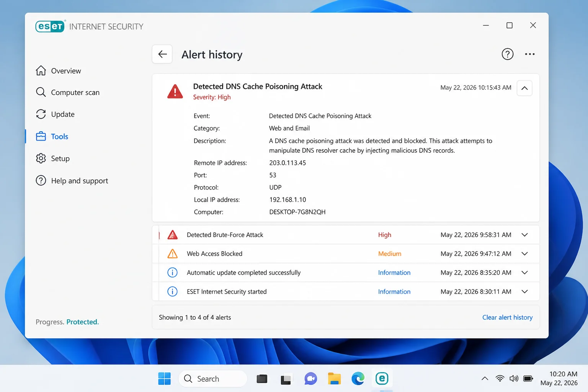This screenshot has width=588, height=392.
Task: Show hidden tray icons chevron
Action: click(485, 379)
